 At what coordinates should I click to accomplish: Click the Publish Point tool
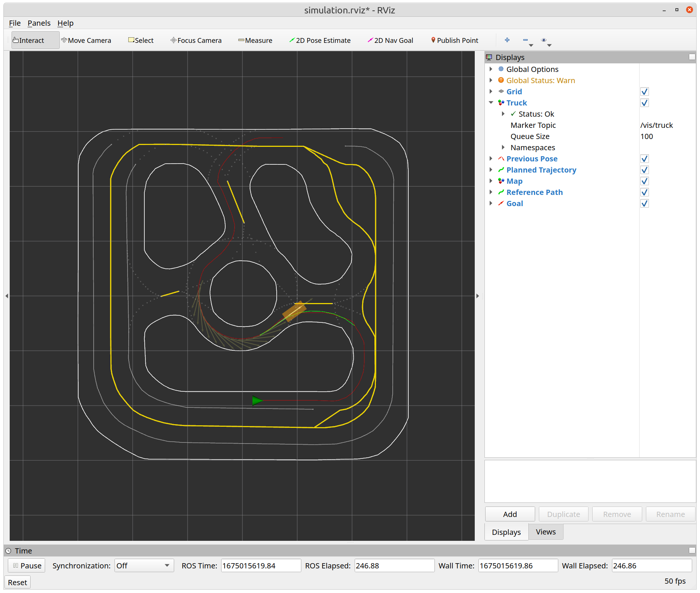click(x=455, y=40)
